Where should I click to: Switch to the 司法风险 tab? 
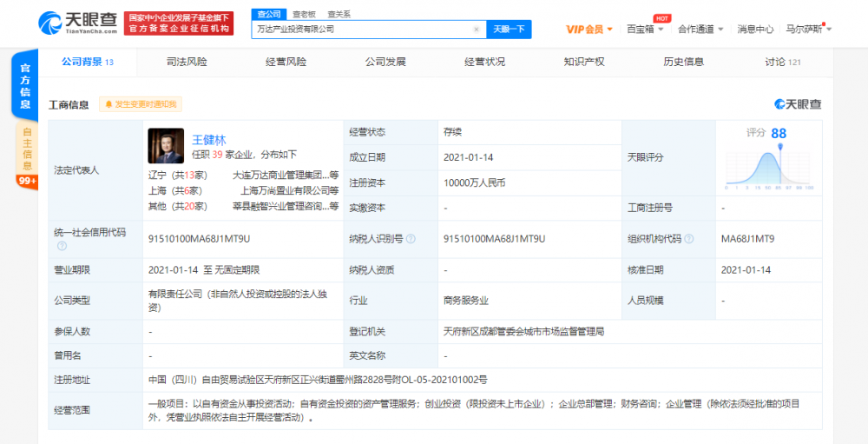click(x=187, y=62)
